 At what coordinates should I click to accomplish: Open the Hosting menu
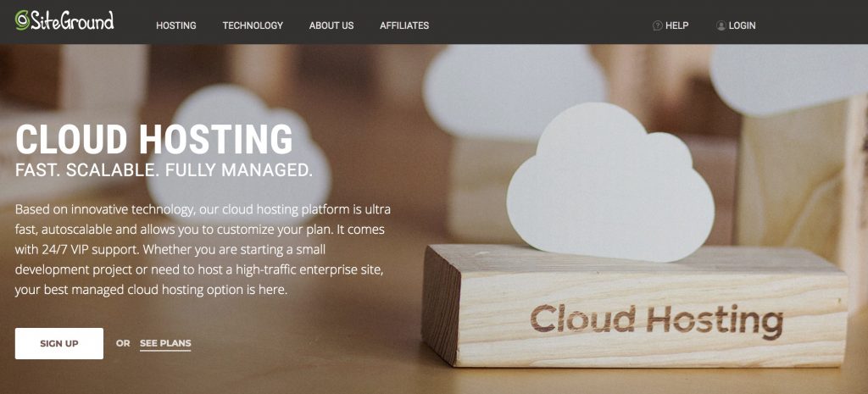click(176, 25)
